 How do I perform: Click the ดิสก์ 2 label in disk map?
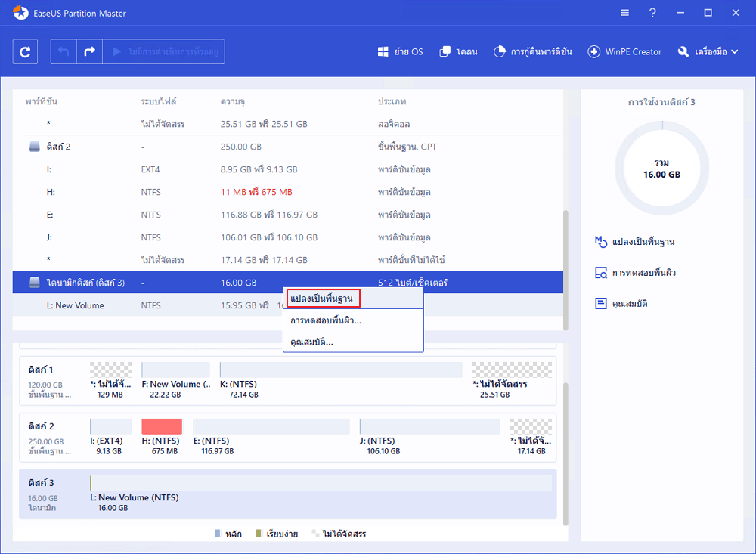tap(42, 426)
